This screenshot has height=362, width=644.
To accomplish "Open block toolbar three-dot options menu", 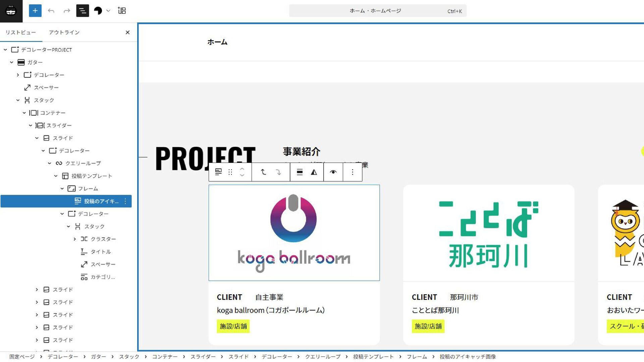I will (352, 172).
